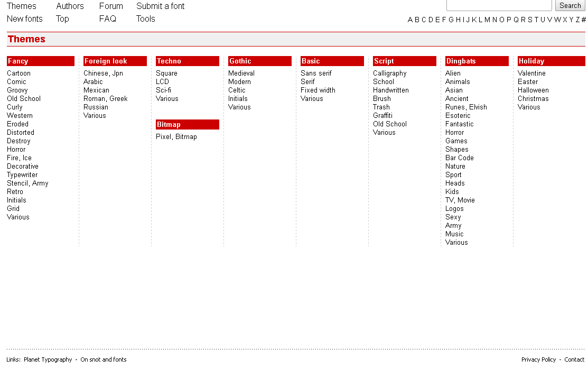
Task: Open Arabic theme
Action: click(93, 82)
